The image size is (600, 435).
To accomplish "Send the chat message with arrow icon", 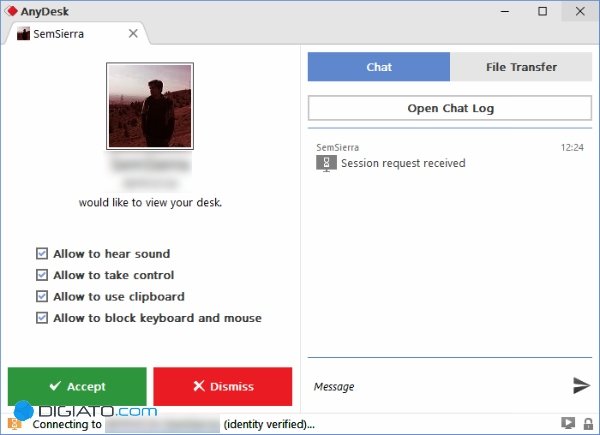I will pos(581,385).
